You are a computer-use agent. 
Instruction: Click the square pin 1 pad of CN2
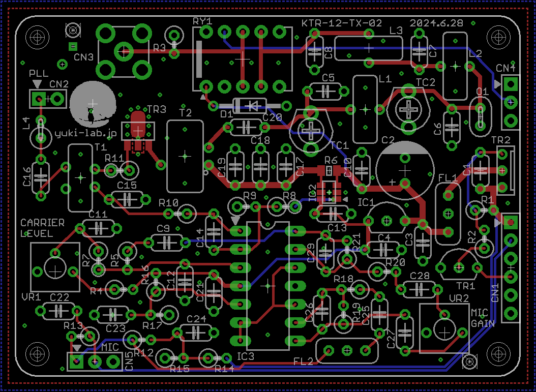pos(39,99)
